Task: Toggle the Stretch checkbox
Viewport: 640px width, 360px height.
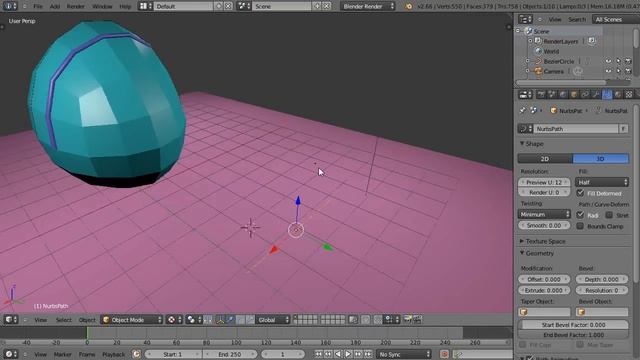Action: (x=609, y=215)
